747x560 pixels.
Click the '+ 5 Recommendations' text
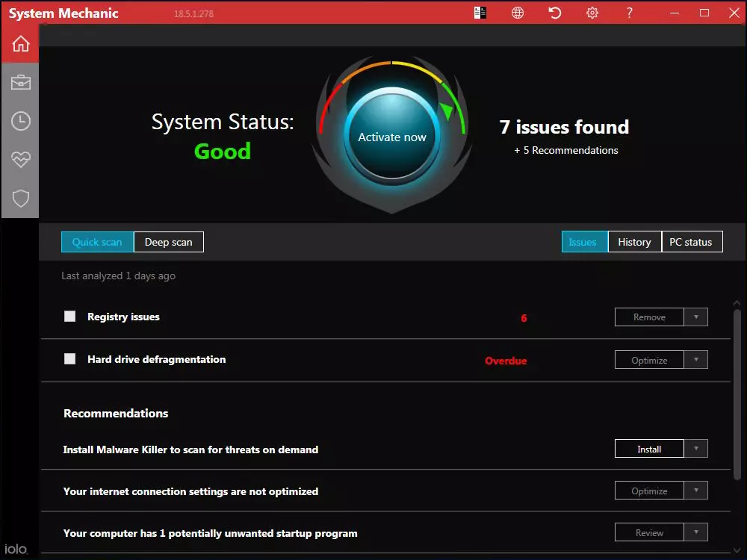[x=566, y=151]
